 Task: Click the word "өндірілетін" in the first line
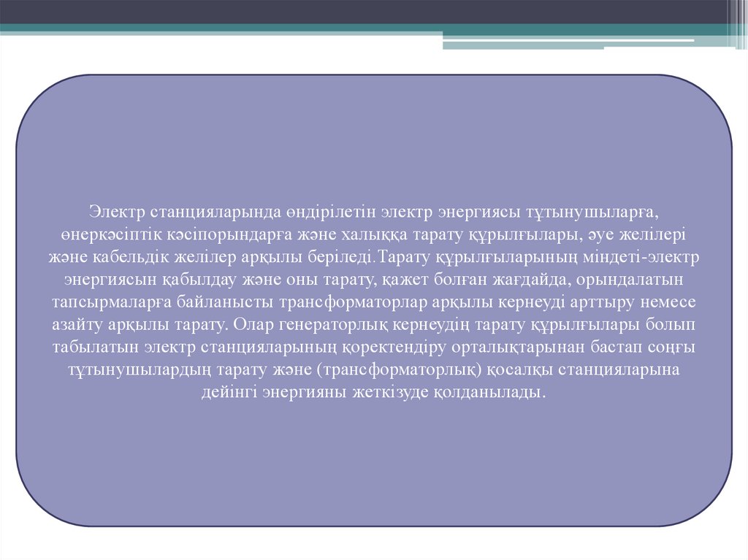click(x=332, y=212)
